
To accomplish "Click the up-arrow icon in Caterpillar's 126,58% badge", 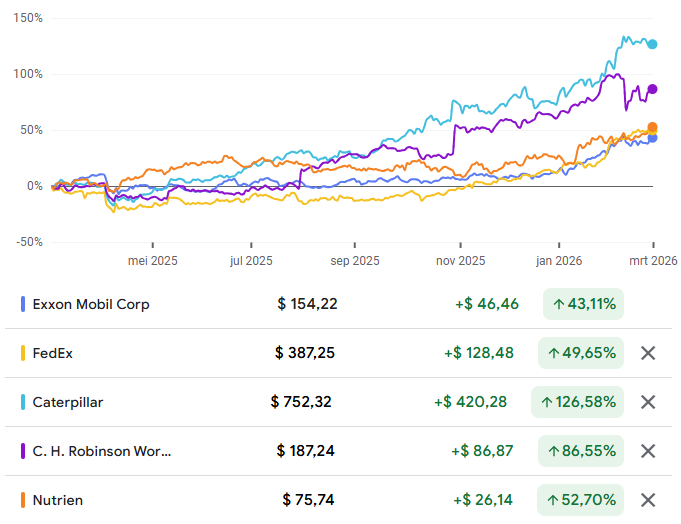I will pos(547,402).
